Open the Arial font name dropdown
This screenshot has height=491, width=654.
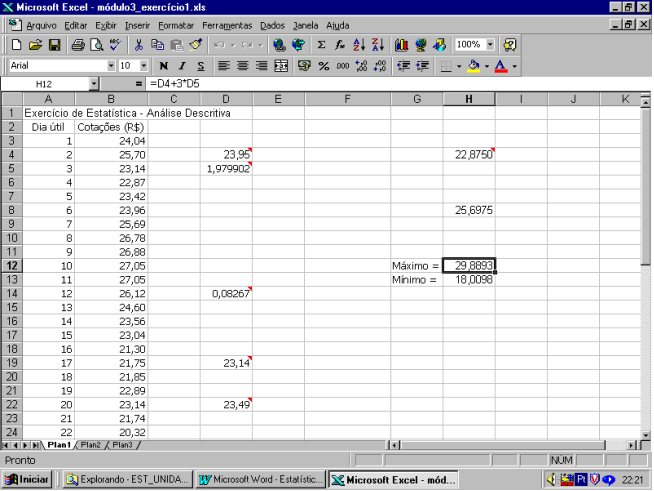coord(109,66)
